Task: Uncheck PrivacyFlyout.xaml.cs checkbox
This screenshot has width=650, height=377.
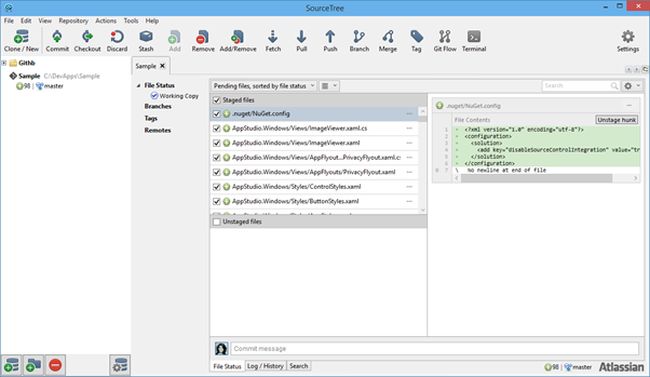Action: (x=216, y=158)
